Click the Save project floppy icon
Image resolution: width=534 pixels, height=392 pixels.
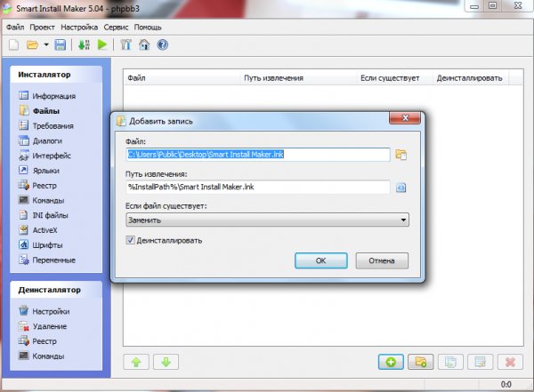click(61, 44)
